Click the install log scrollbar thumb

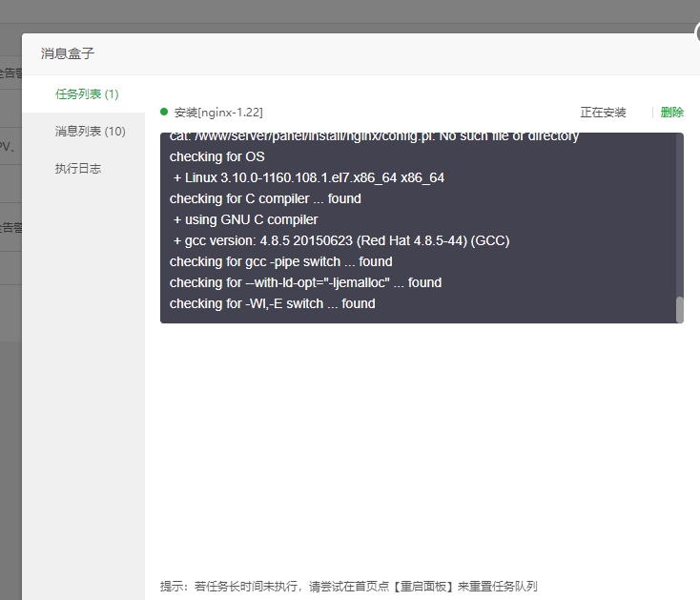(x=680, y=309)
